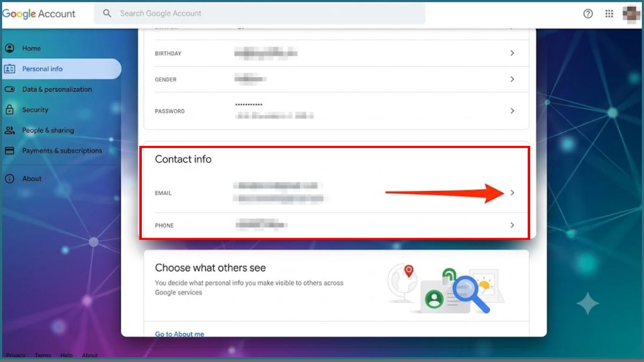Expand the Birthday row chevron
644x362 pixels.
click(x=512, y=53)
